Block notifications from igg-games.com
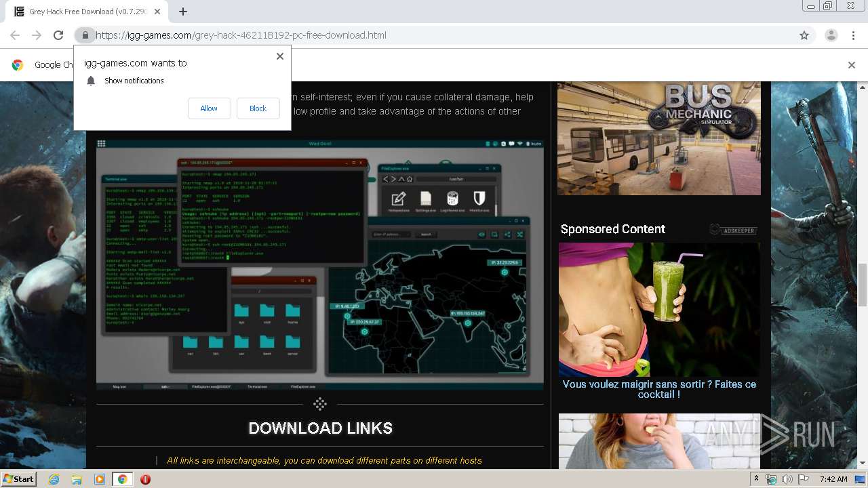 pyautogui.click(x=258, y=108)
